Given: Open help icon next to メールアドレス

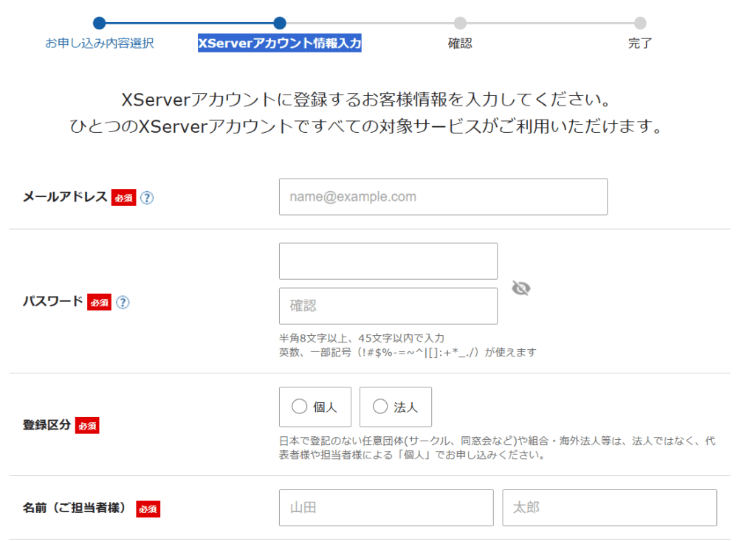Looking at the screenshot, I should tap(147, 198).
